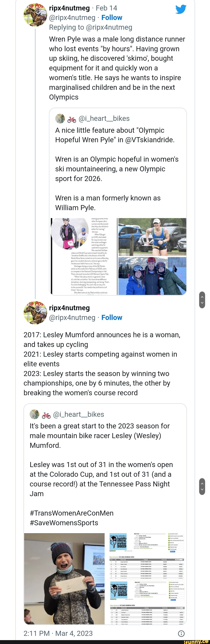
Task: Open the magazine article clipping image
Action: point(84,256)
